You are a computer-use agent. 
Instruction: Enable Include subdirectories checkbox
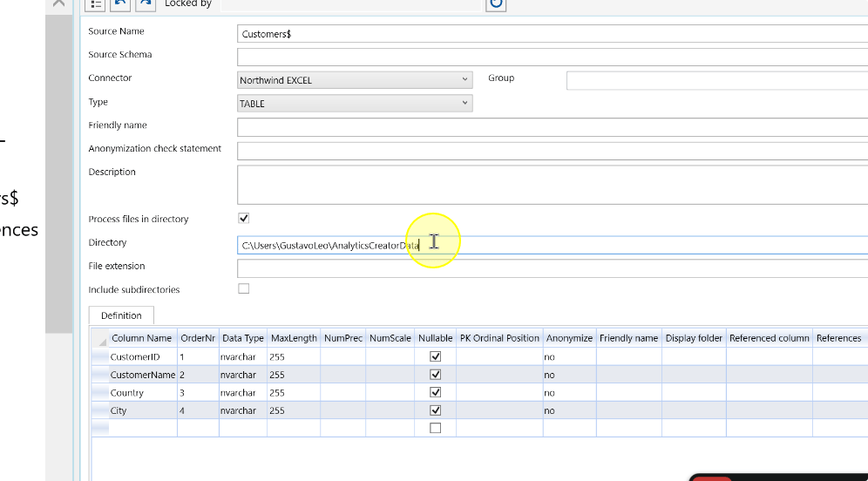243,288
